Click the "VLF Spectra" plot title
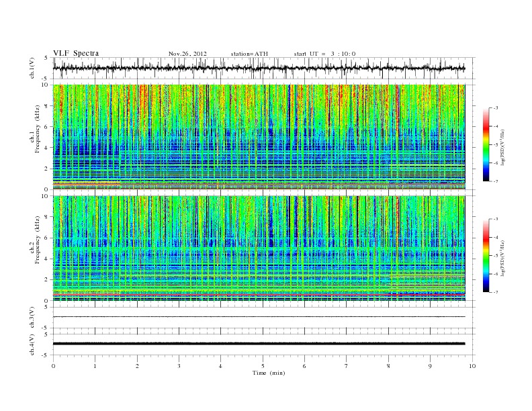532x411 pixels. click(76, 53)
